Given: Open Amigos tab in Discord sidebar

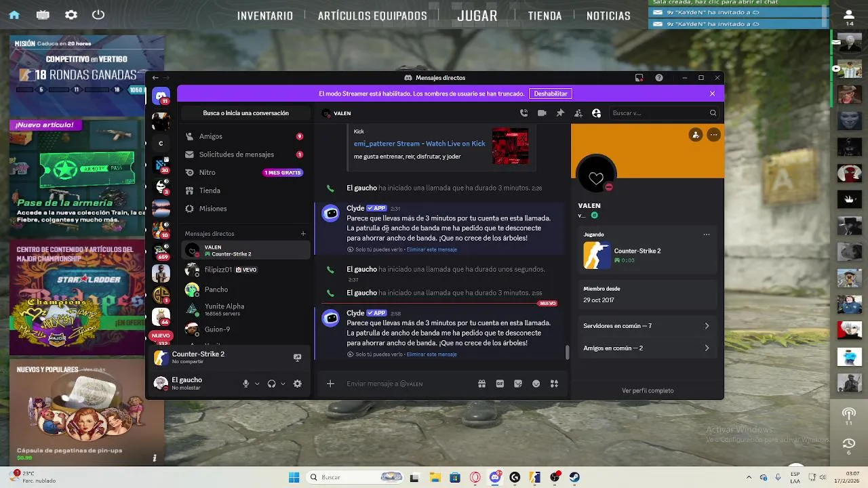Looking at the screenshot, I should point(244,136).
